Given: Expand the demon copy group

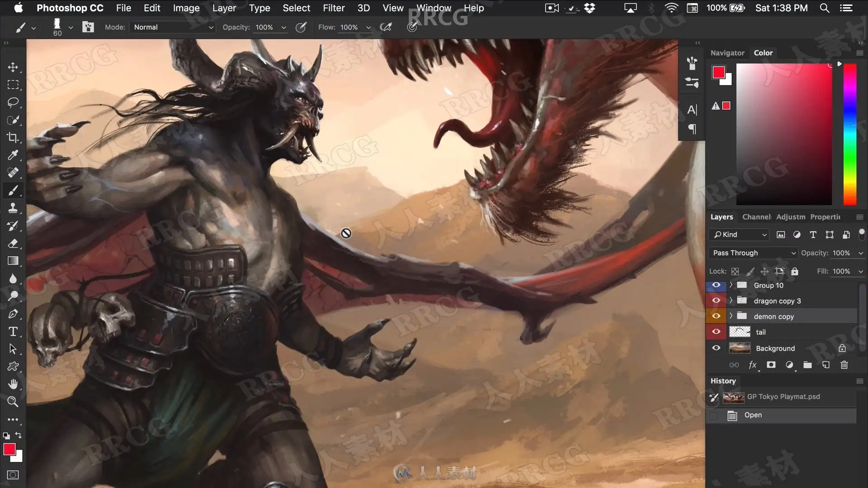Looking at the screenshot, I should coord(731,316).
